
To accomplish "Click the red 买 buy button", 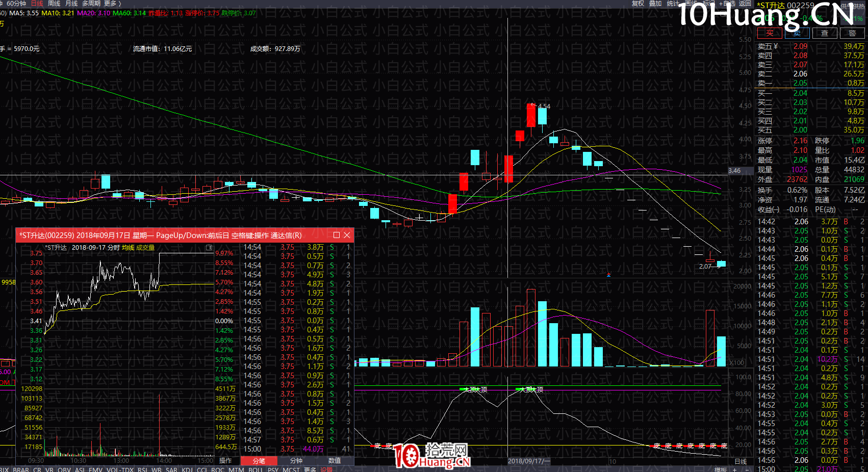I will [770, 33].
